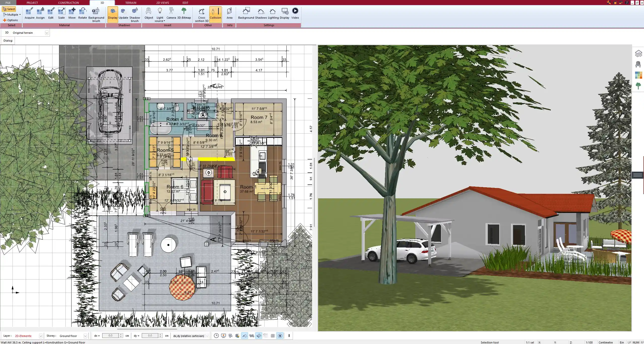644x344 pixels.
Task: Click the Select mode button
Action: point(9,9)
